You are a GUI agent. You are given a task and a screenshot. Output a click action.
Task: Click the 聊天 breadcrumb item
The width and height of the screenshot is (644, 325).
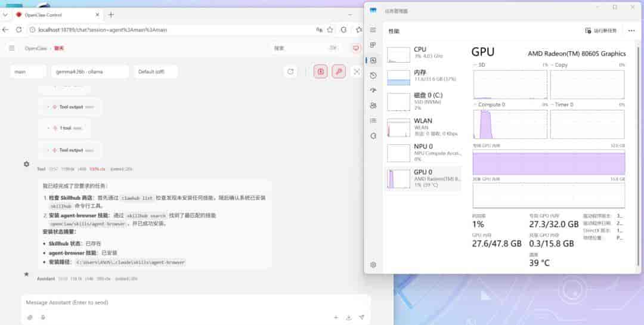(59, 48)
